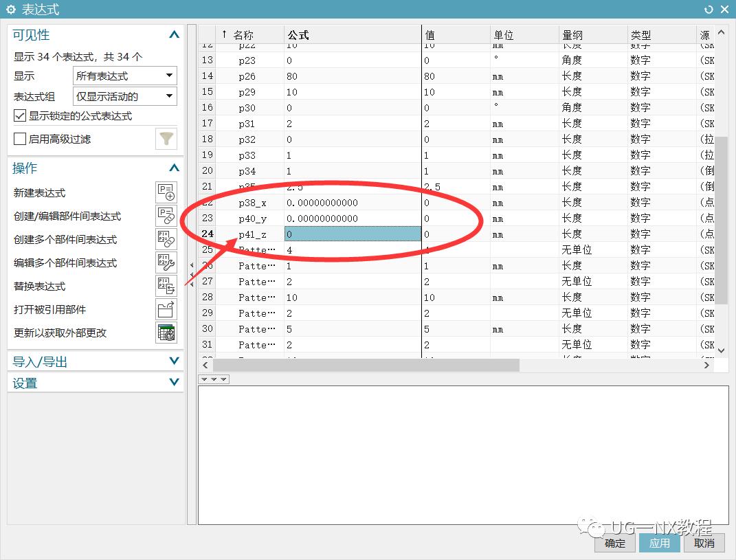Click the horizontal scrollbar thumb of table
Viewport: 736px width, 560px height.
tap(366, 365)
